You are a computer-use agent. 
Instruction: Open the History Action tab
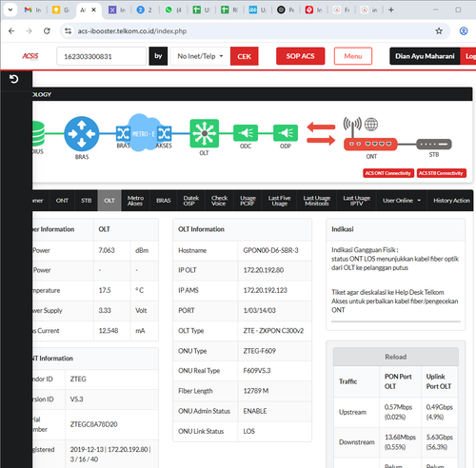[451, 201]
